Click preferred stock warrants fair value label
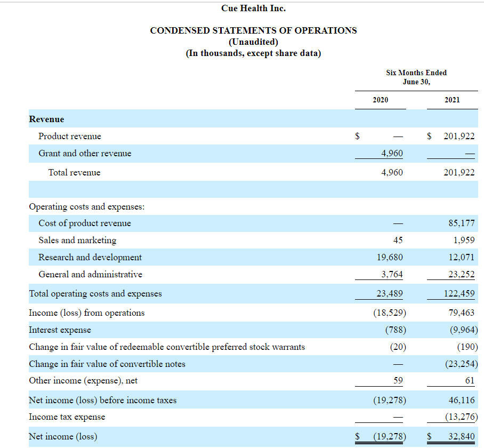484x448 pixels. coord(167,347)
